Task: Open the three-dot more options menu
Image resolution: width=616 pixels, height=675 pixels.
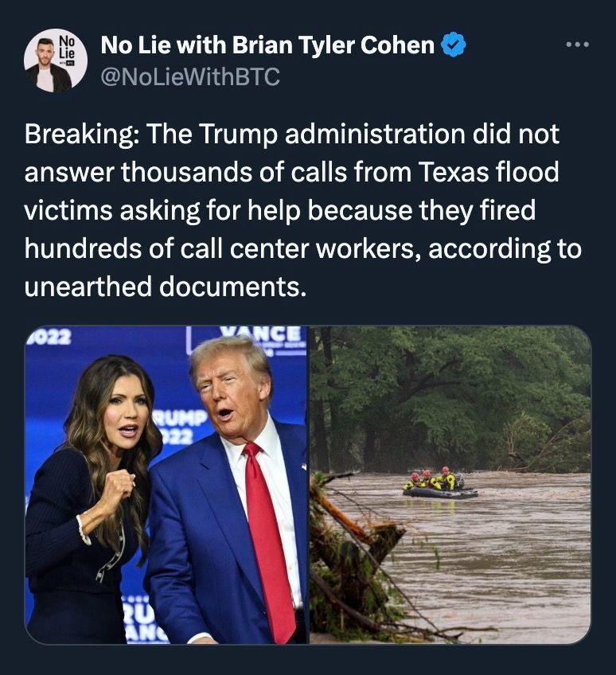Action: (577, 45)
